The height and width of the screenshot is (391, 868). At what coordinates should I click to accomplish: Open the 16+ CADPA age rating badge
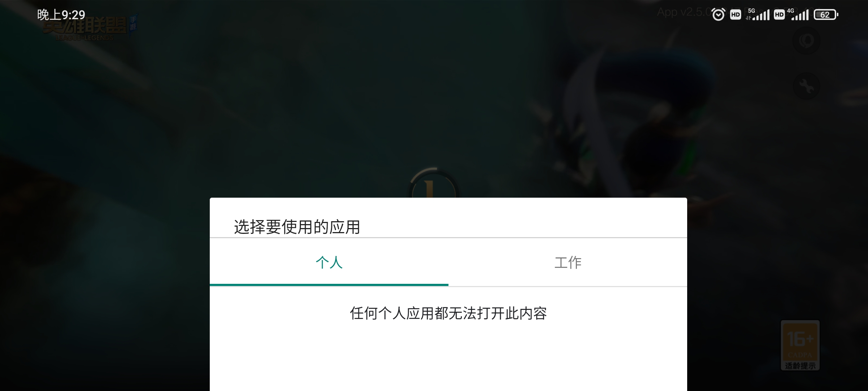800,345
